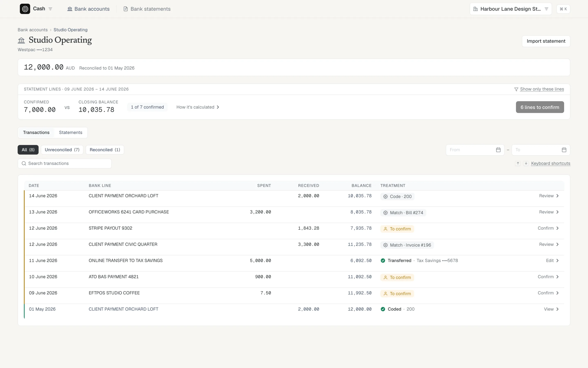
Task: Click To confirm chip on ATO BAS row
Action: tap(397, 277)
